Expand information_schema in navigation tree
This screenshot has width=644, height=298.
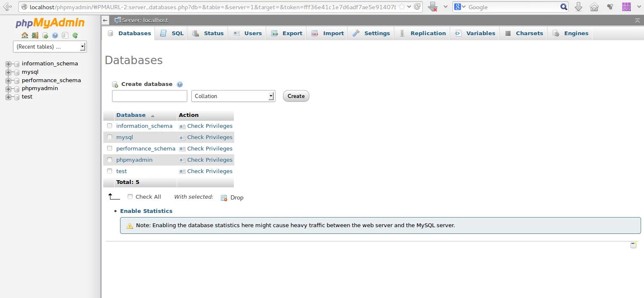pyautogui.click(x=8, y=64)
